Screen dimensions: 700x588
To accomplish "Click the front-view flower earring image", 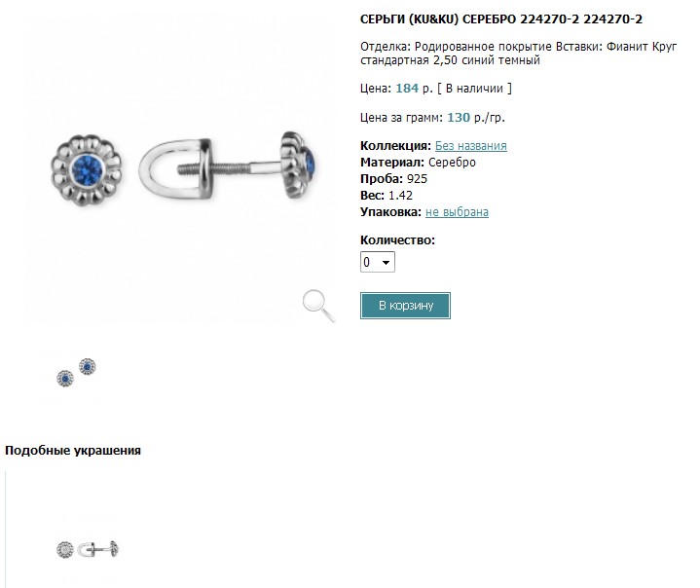I will (x=86, y=169).
